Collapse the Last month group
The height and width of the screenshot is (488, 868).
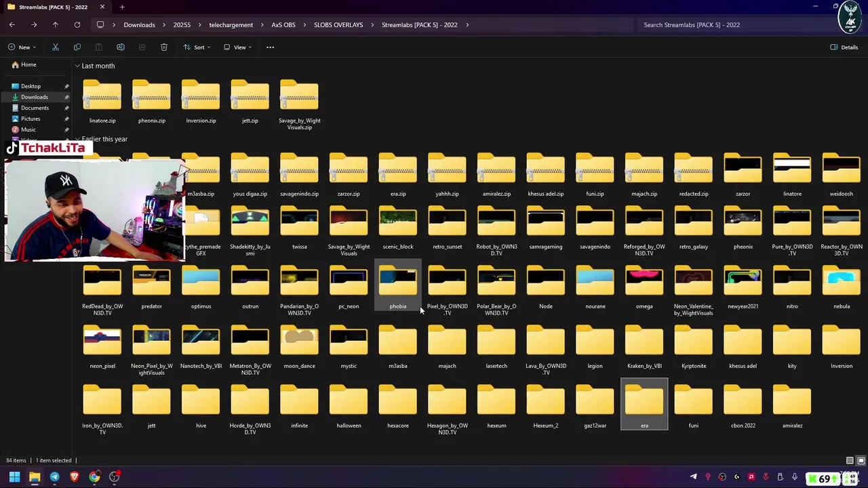[x=77, y=66]
